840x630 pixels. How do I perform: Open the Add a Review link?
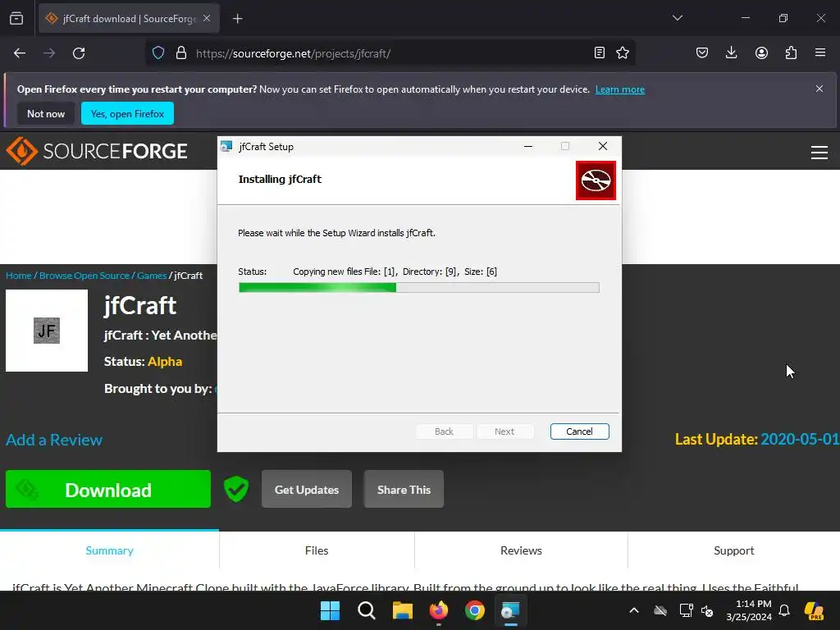click(54, 440)
